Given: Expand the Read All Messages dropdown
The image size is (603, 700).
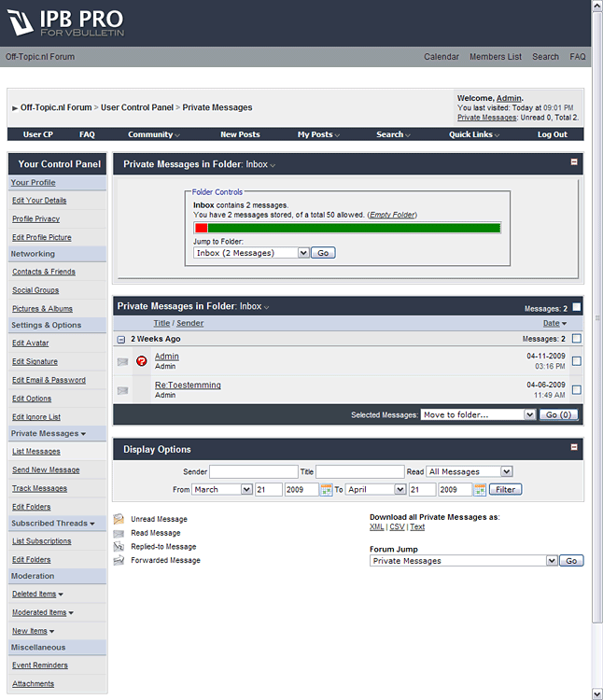Looking at the screenshot, I should click(470, 472).
